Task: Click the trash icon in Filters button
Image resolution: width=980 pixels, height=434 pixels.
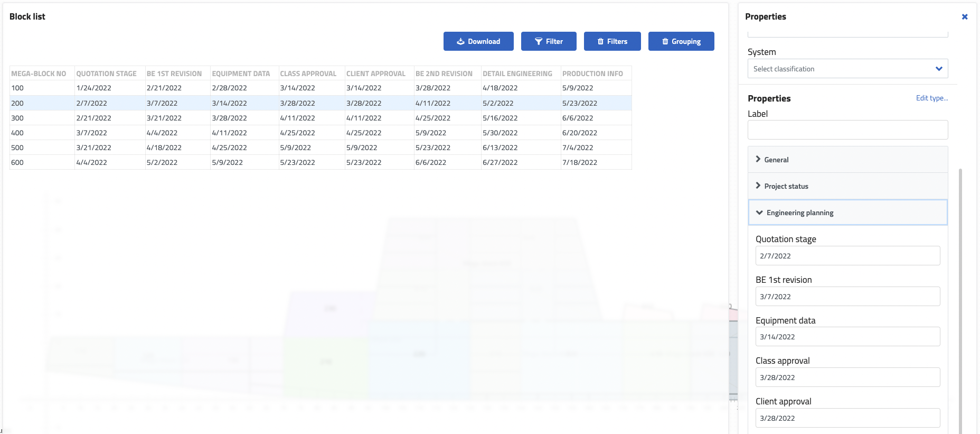Action: click(600, 41)
